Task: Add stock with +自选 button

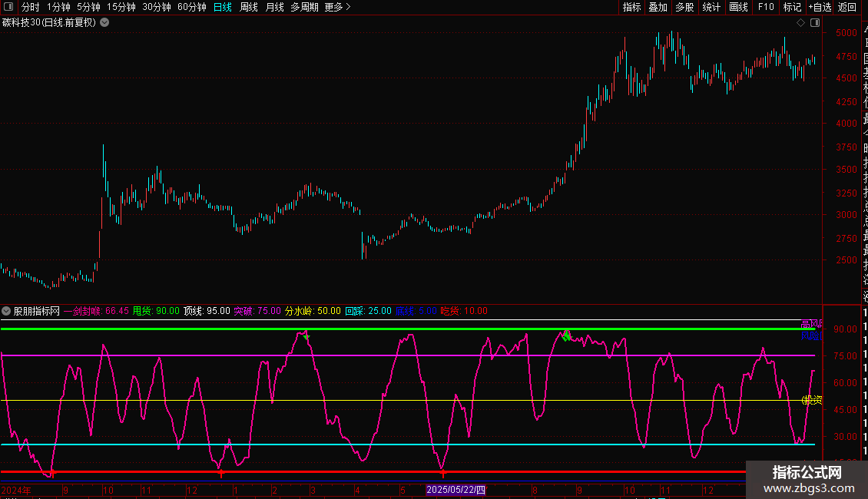Action: [x=820, y=7]
